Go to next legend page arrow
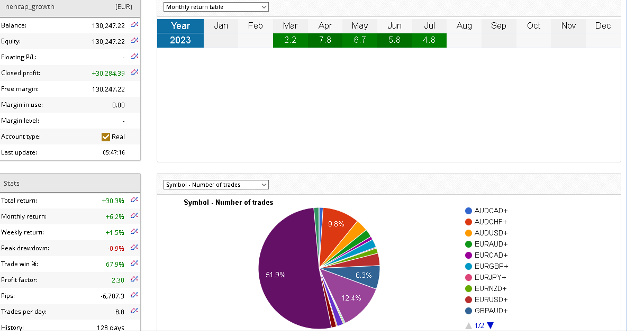Image resolution: width=644 pixels, height=336 pixels. point(490,326)
